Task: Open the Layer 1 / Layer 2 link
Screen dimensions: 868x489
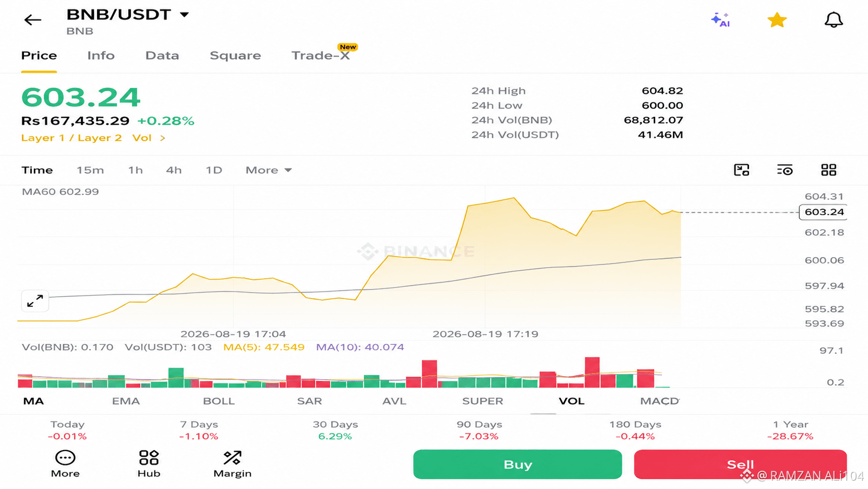Action: [x=72, y=138]
